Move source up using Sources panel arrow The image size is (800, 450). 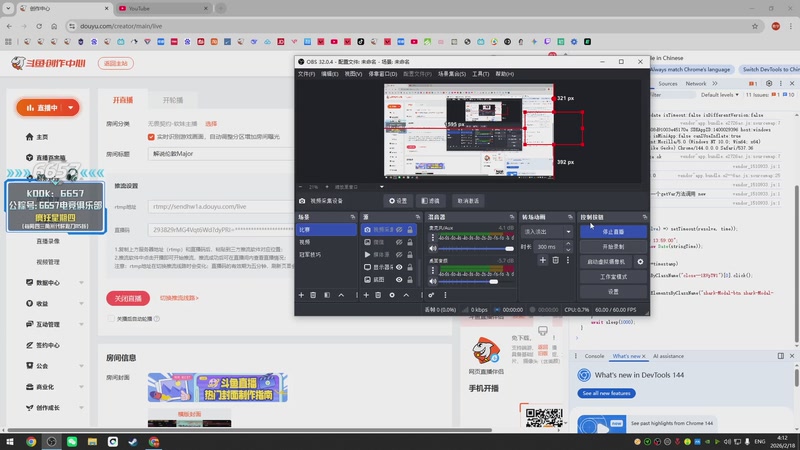[x=406, y=295]
